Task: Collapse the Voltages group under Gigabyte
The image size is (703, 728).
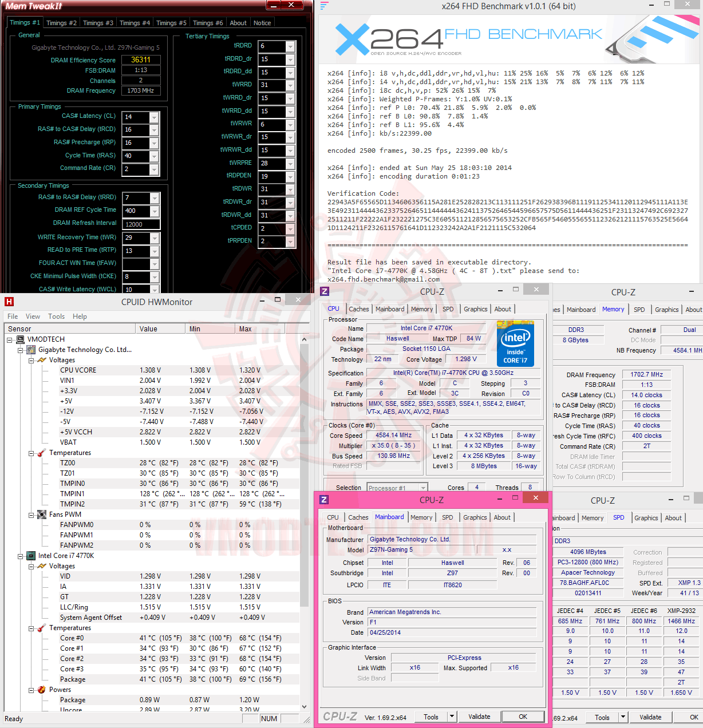Action: [31, 359]
